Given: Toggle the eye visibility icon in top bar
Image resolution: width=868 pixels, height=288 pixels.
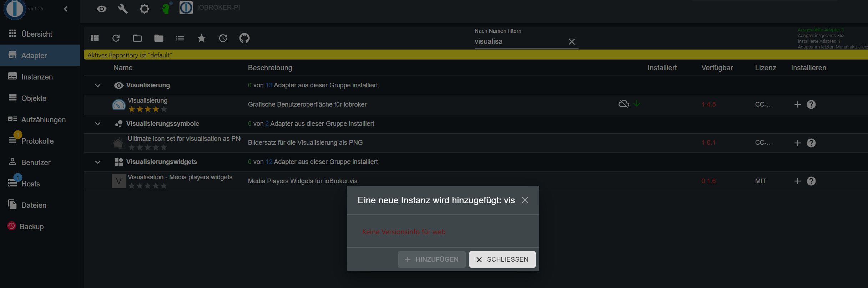Looking at the screenshot, I should 102,9.
